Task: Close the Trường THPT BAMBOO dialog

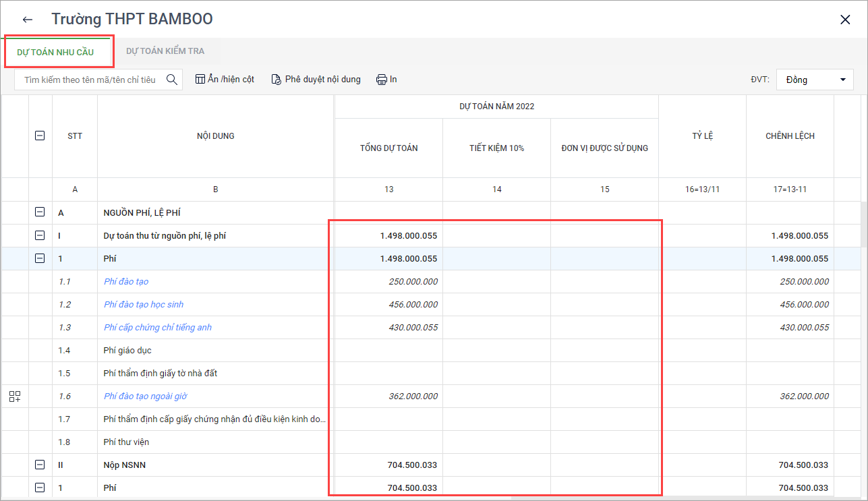Action: click(x=845, y=20)
